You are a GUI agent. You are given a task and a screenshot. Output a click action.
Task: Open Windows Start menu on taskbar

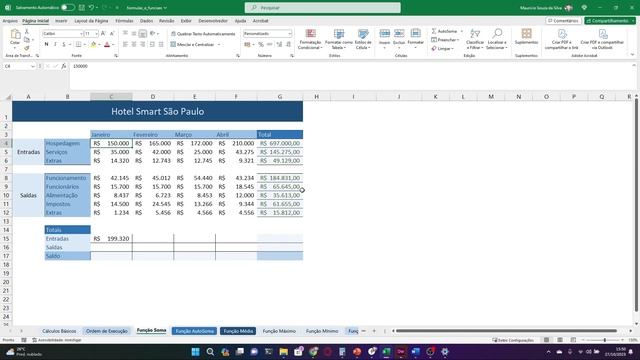[196, 352]
